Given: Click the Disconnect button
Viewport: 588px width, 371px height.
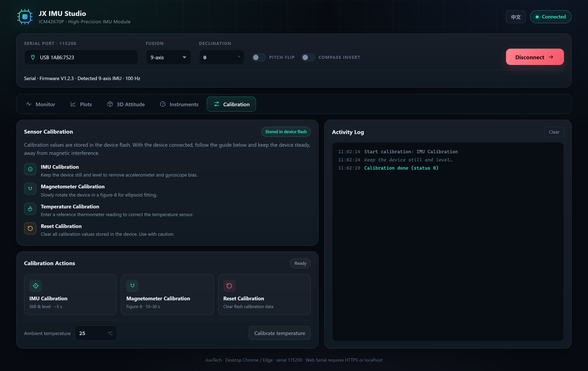Looking at the screenshot, I should click(x=535, y=57).
